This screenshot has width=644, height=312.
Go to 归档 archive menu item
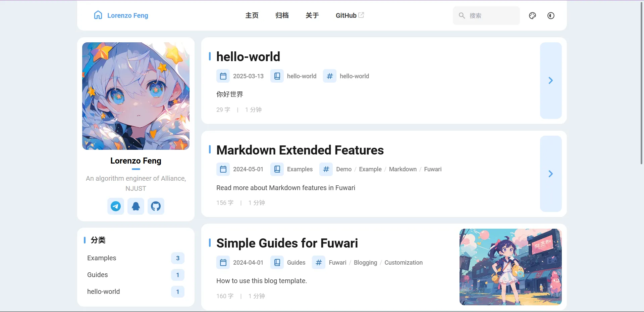click(282, 15)
